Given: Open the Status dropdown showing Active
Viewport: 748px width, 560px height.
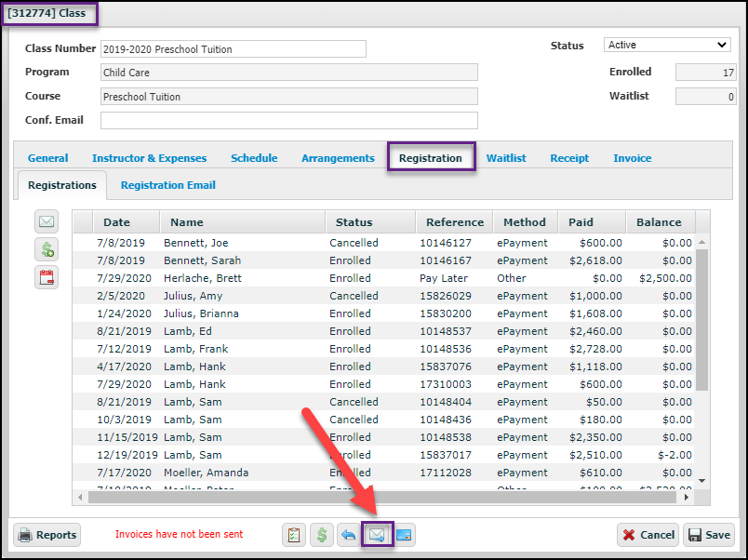Looking at the screenshot, I should tap(667, 45).
